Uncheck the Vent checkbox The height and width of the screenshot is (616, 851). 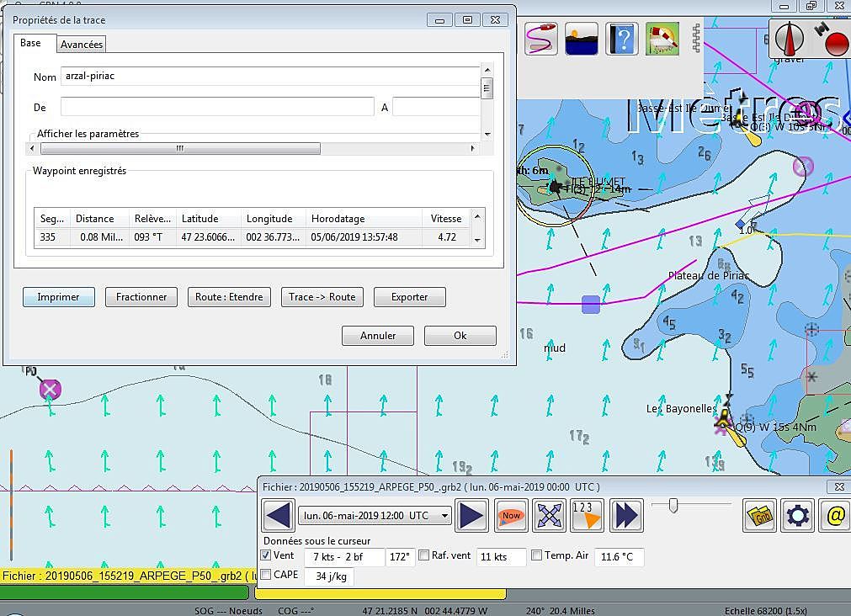266,555
